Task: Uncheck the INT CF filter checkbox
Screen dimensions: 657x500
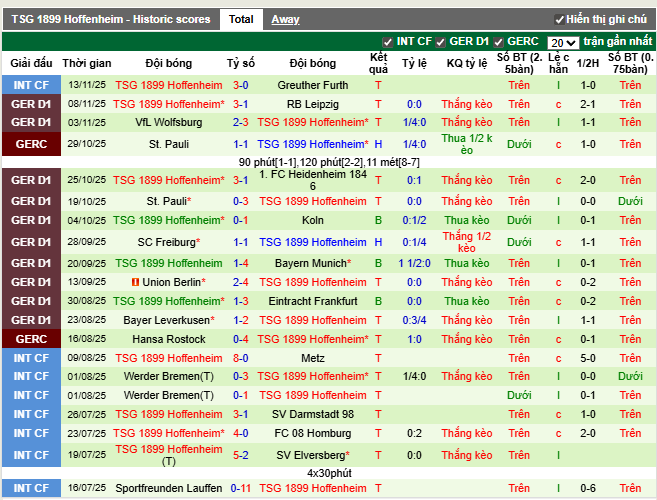Action: click(387, 42)
